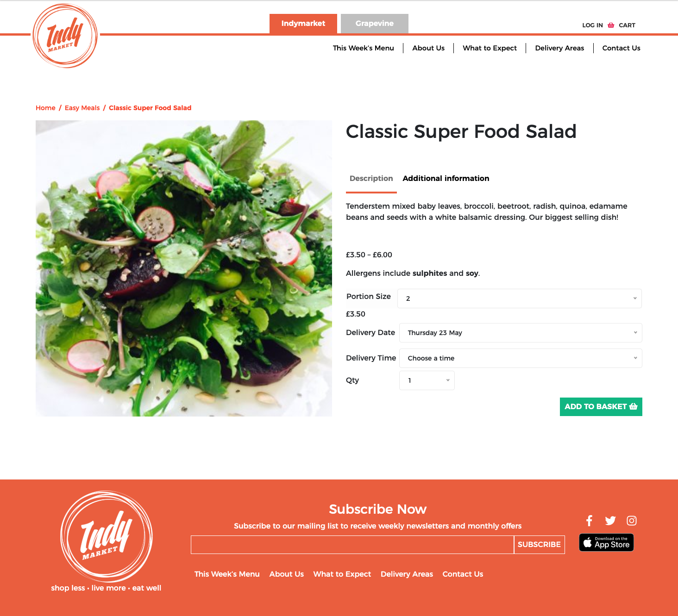Visit the Twitter bird icon

coord(610,521)
